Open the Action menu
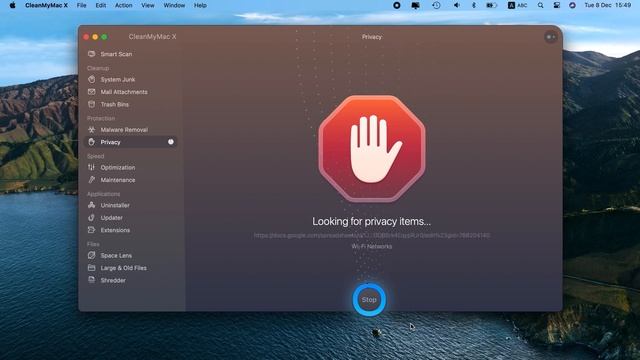This screenshot has width=640, height=360. 123,5
